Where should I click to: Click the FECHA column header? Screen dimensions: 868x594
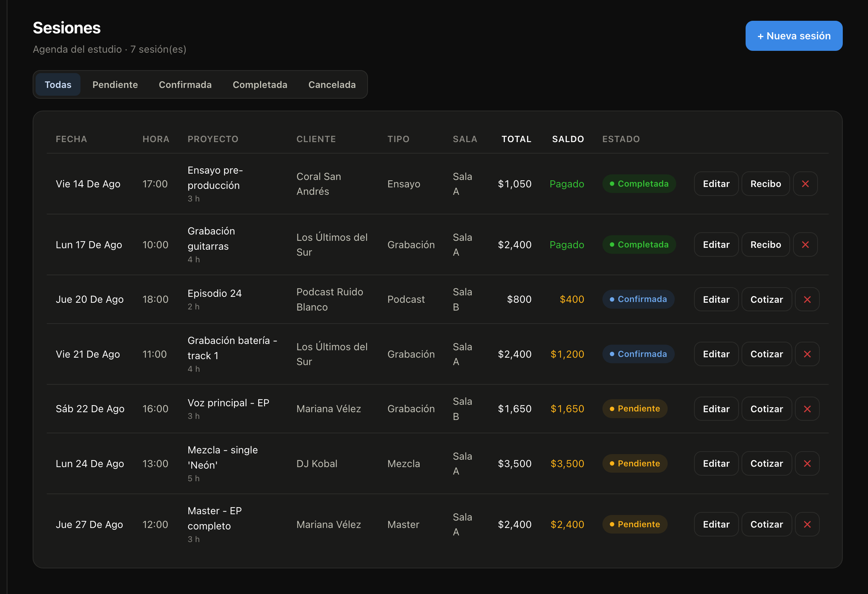tap(71, 139)
